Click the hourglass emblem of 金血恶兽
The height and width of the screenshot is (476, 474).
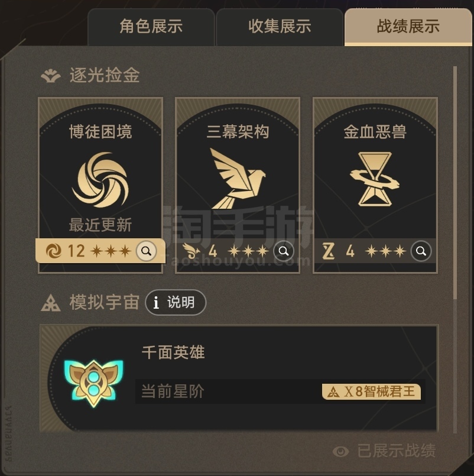tap(375, 179)
